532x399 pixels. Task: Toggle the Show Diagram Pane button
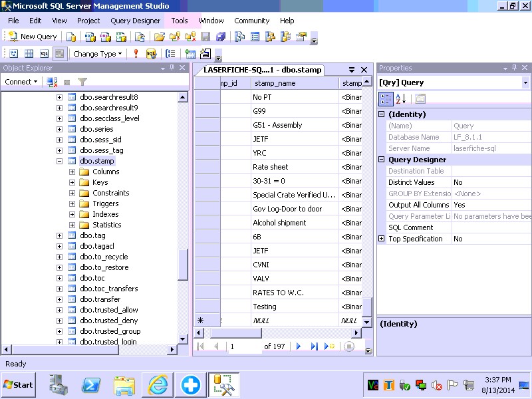click(x=13, y=54)
